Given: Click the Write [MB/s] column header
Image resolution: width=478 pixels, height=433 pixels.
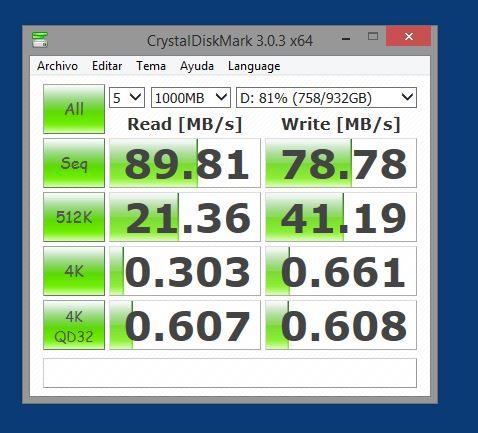Looking at the screenshot, I should pyautogui.click(x=341, y=125).
